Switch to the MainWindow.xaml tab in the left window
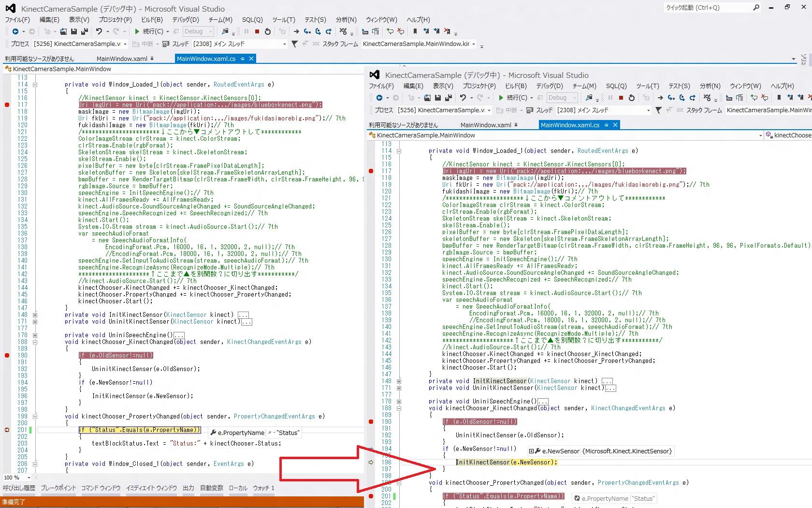Screen dimensions: 812x508 click(122, 59)
